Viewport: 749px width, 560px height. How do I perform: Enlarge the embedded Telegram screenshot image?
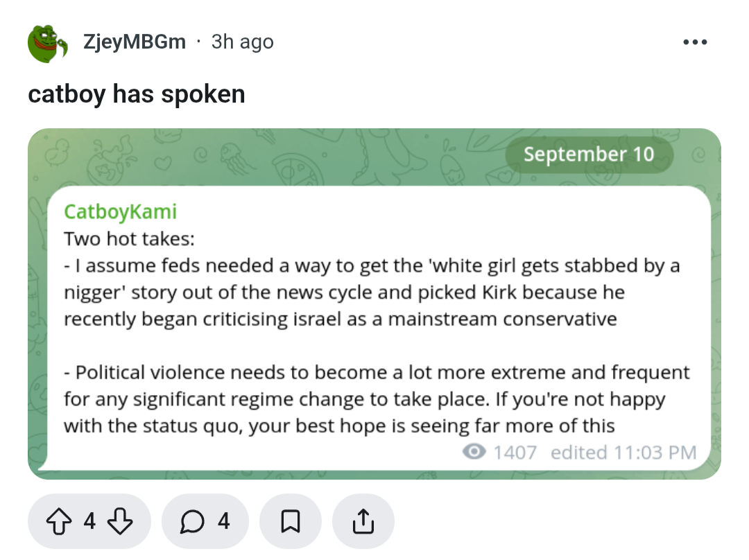pyautogui.click(x=374, y=304)
